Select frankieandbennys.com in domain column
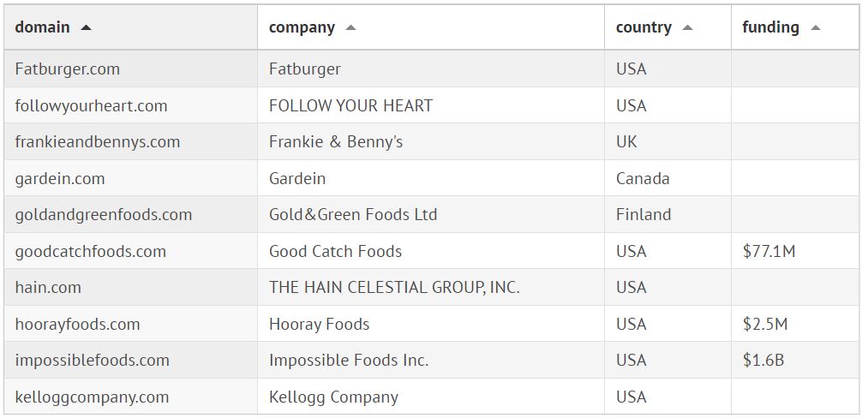The width and height of the screenshot is (868, 418). tap(98, 141)
